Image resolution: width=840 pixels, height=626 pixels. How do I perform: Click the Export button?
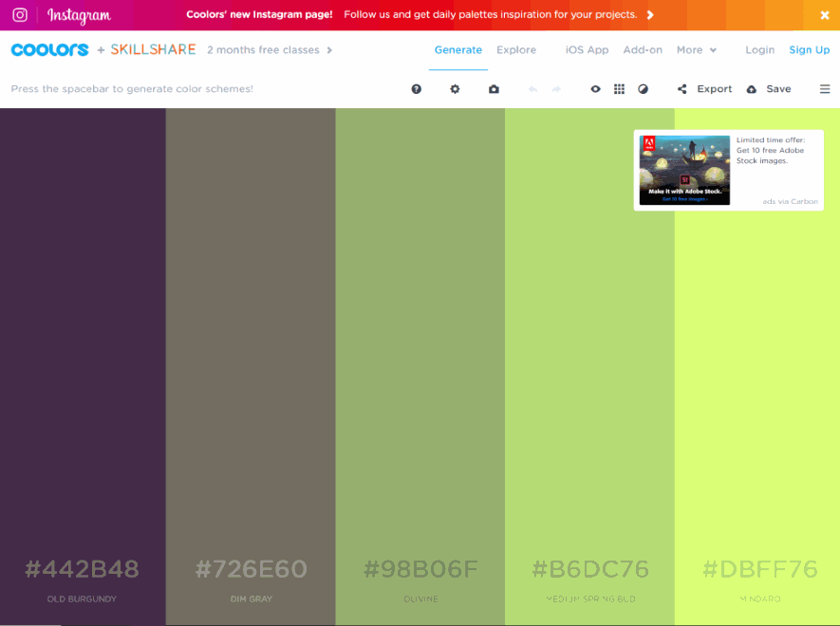point(704,89)
